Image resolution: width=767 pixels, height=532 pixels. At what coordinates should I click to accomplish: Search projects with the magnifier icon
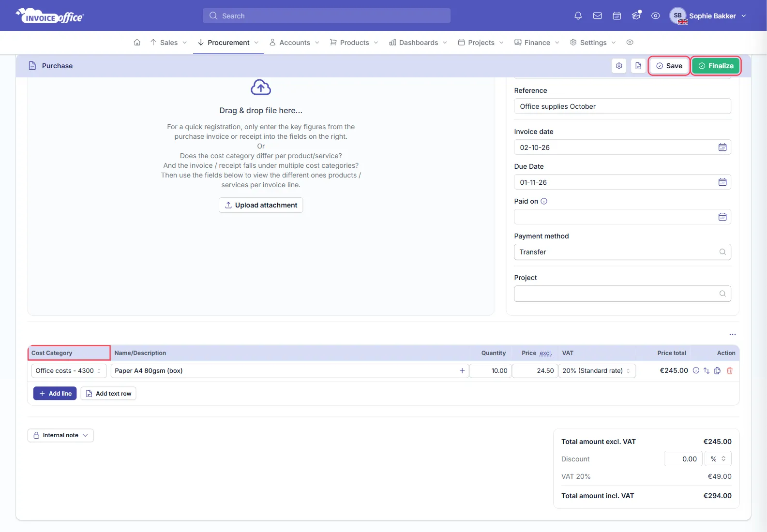[722, 294]
